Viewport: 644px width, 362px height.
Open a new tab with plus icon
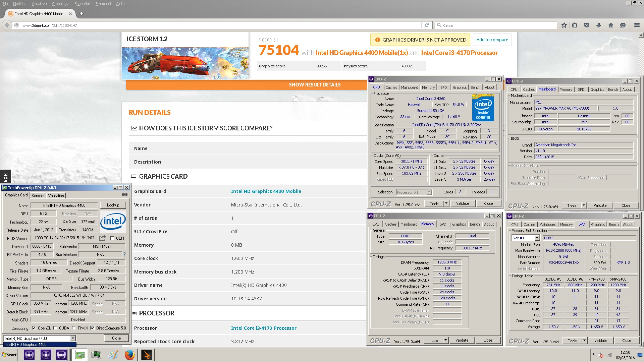pyautogui.click(x=82, y=14)
